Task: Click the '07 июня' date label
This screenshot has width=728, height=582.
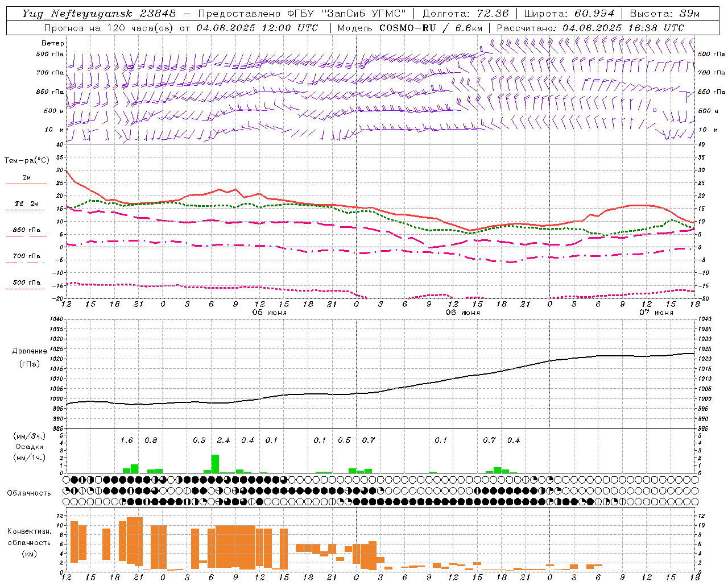Action: tap(656, 313)
